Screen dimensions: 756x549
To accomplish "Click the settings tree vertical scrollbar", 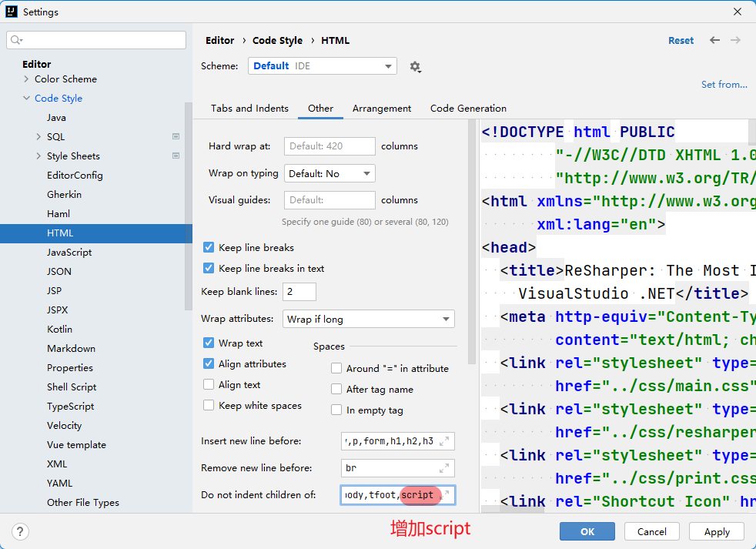I will 189,206.
